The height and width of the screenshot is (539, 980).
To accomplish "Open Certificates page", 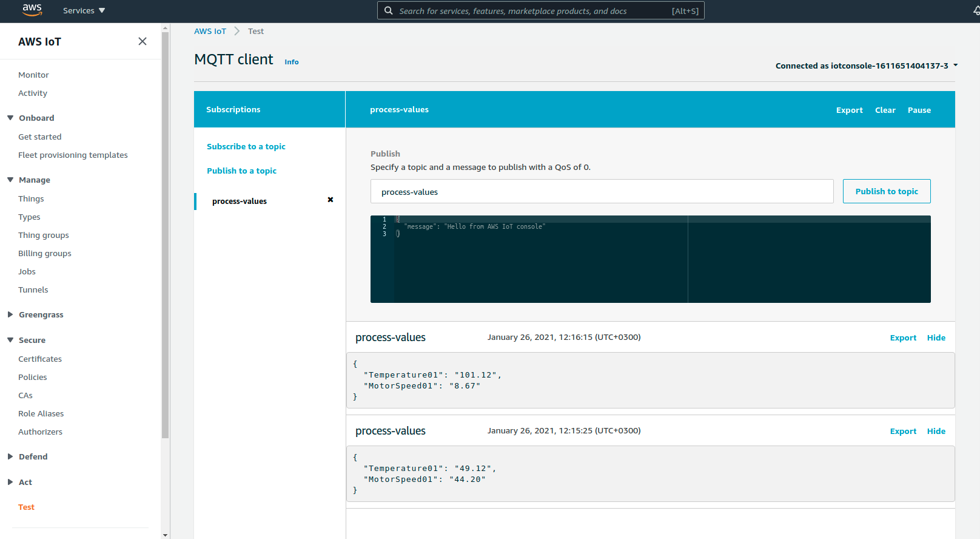I will (x=40, y=359).
